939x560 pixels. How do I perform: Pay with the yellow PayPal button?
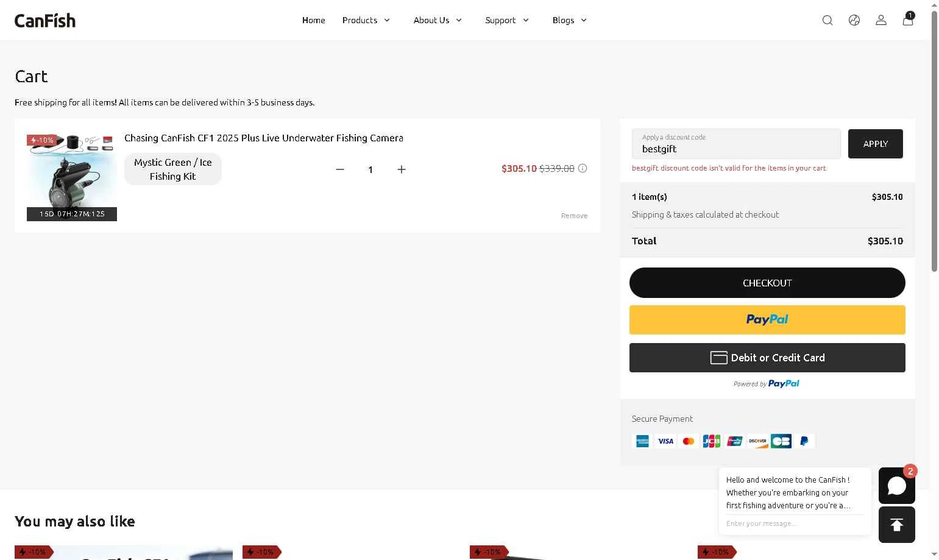(767, 320)
